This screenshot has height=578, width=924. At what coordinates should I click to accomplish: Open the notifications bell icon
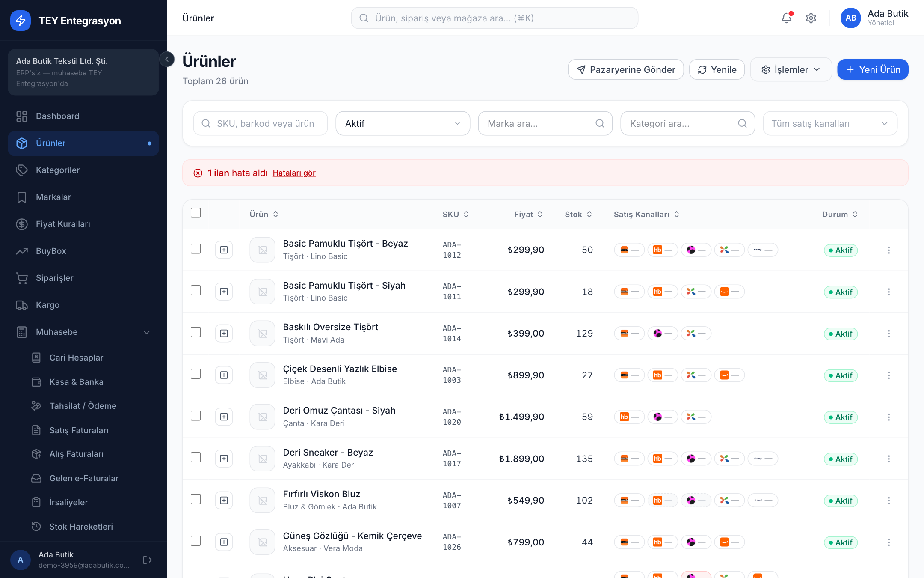click(786, 18)
